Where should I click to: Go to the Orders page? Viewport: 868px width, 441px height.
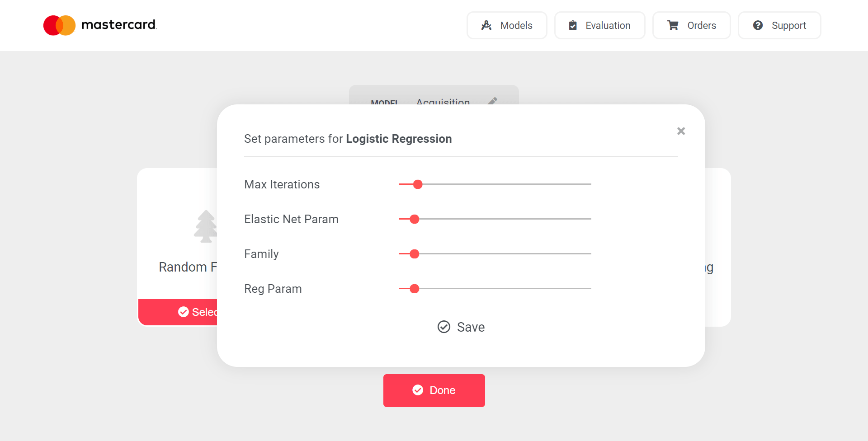(x=691, y=25)
